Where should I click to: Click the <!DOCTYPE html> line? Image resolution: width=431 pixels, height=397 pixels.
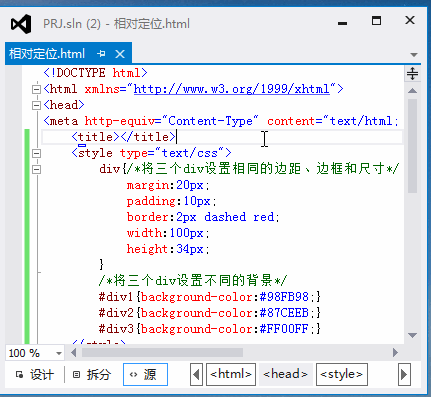95,73
